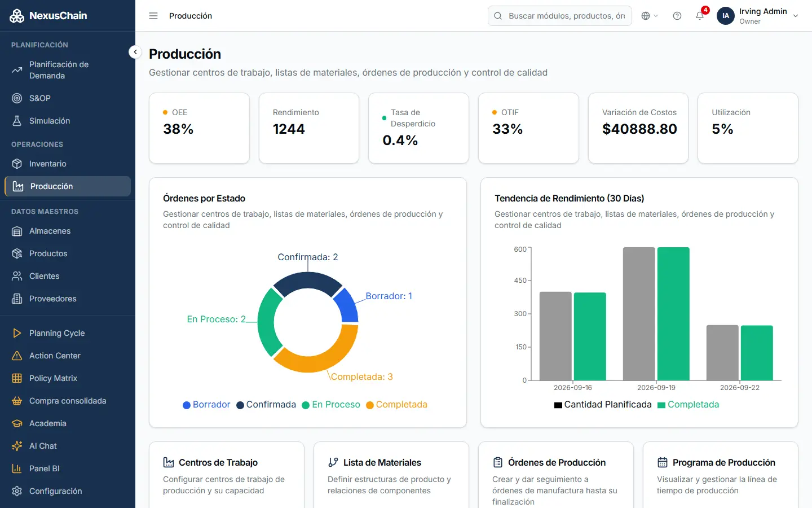This screenshot has height=508, width=812.
Task: Toggle Confirmada legend in donut chart
Action: tap(266, 405)
